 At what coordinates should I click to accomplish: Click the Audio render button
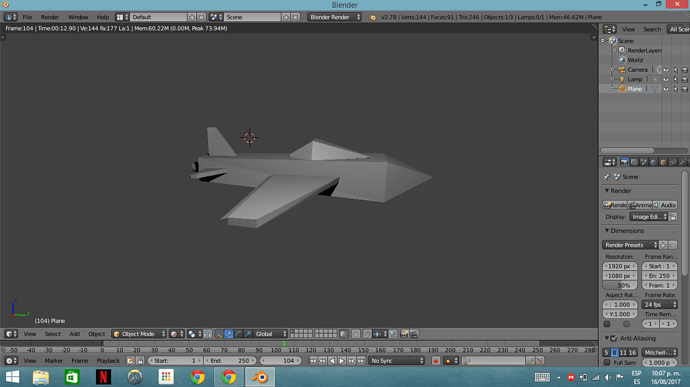[x=665, y=205]
